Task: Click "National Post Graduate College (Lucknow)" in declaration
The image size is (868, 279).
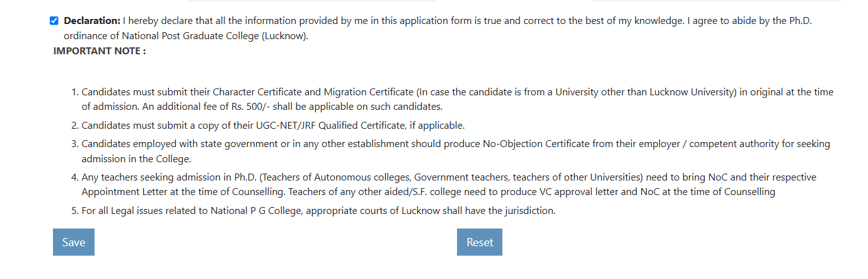Action: tap(216, 35)
